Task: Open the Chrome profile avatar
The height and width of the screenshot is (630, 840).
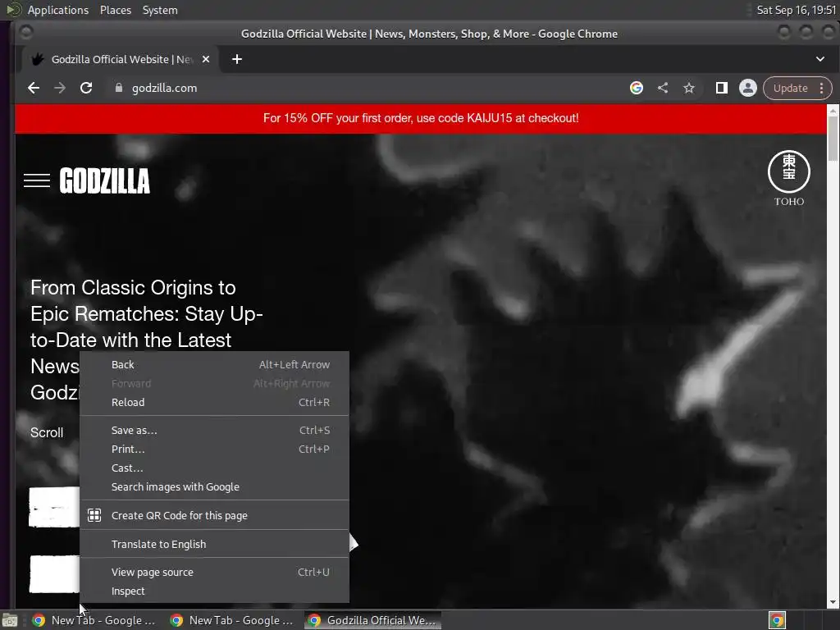Action: click(748, 88)
